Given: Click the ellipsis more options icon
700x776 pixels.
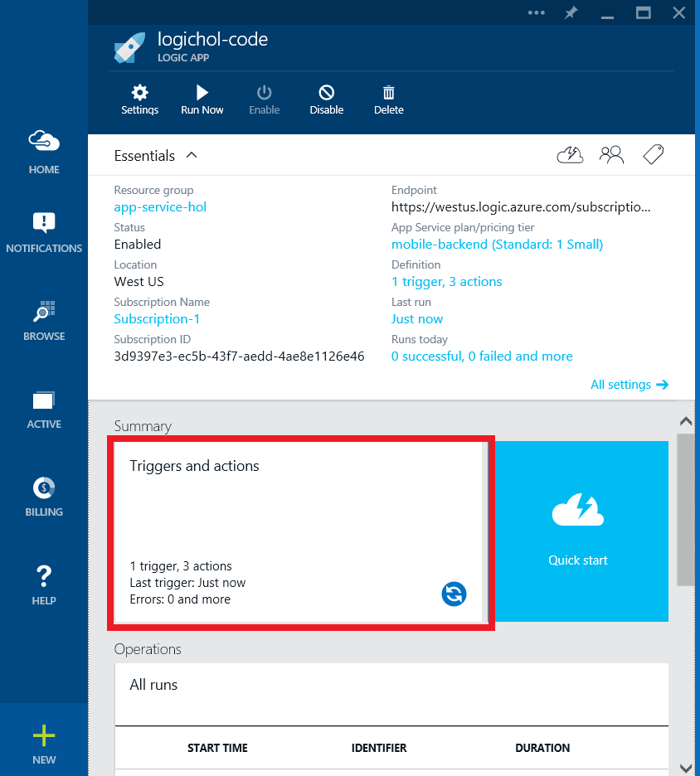Looking at the screenshot, I should point(536,13).
